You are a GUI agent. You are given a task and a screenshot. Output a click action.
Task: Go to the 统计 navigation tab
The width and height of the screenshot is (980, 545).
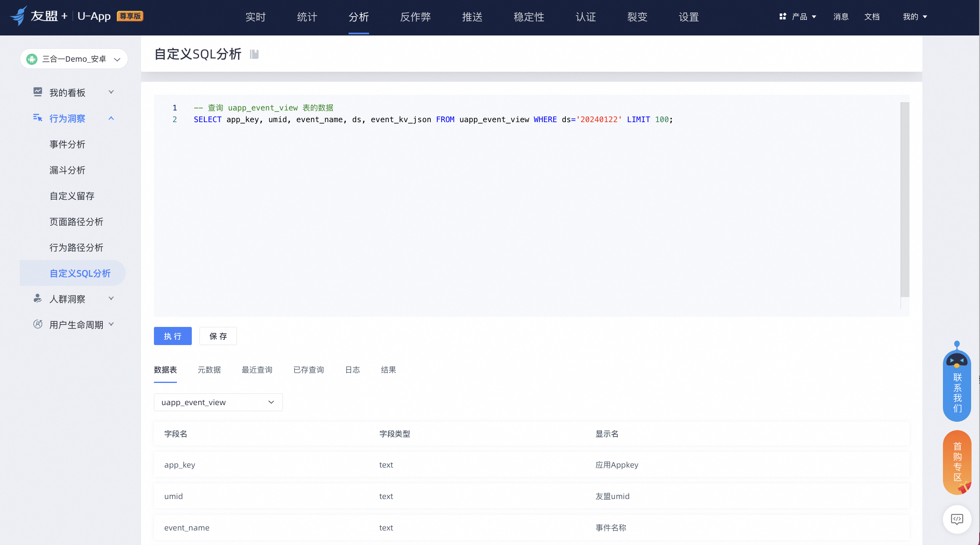[307, 17]
